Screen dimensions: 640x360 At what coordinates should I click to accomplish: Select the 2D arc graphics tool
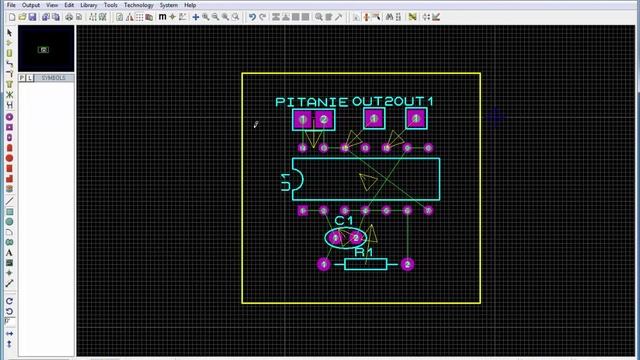(x=9, y=232)
